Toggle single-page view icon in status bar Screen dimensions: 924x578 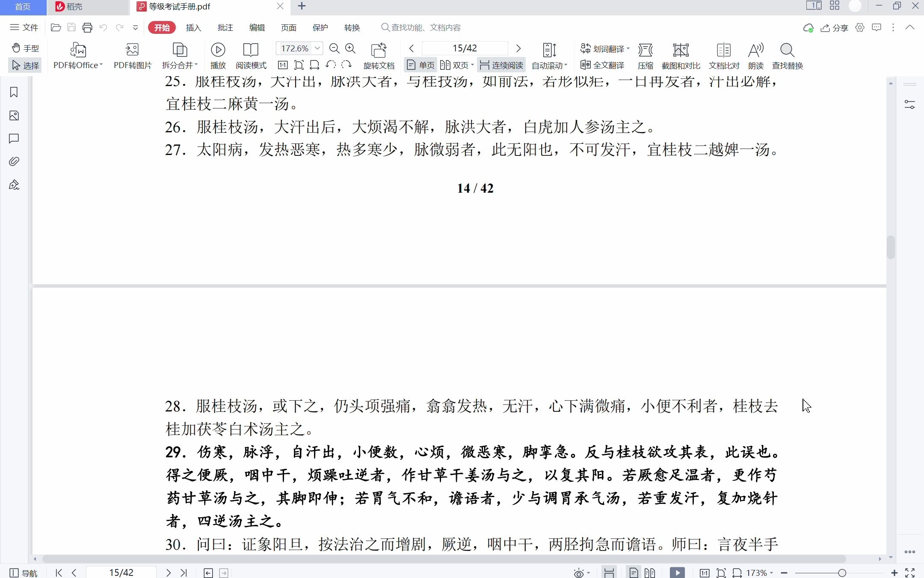634,573
